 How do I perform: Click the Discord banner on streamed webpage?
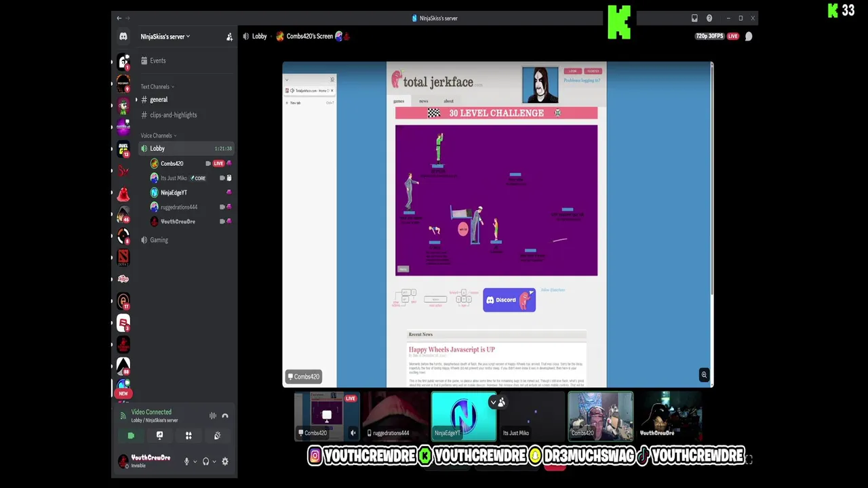(x=509, y=300)
